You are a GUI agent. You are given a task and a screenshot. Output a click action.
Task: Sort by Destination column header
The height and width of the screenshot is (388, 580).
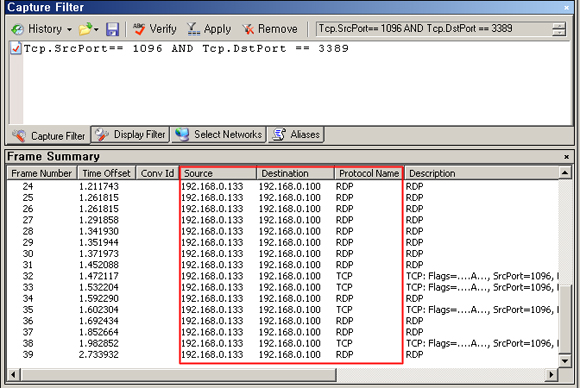[x=296, y=173]
